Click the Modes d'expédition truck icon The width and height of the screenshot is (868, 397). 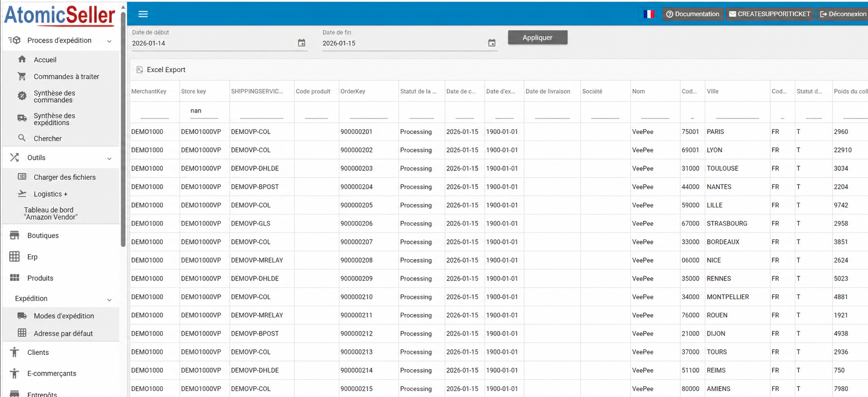pos(22,316)
